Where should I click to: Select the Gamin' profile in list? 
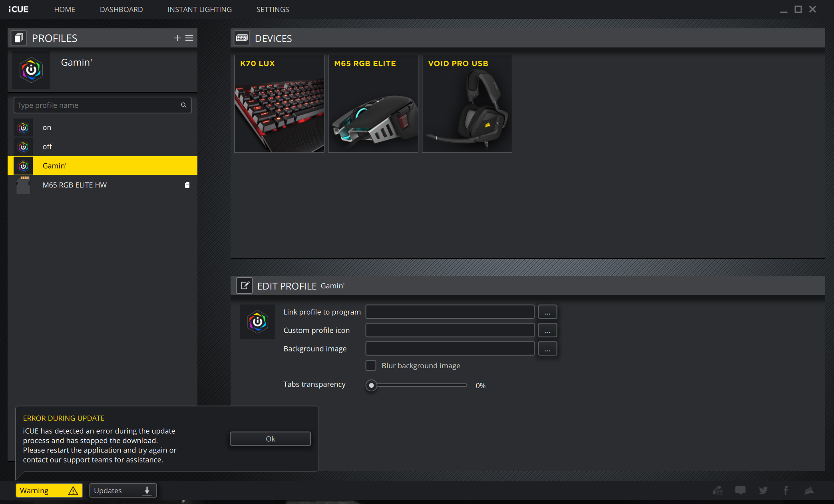[x=102, y=166]
